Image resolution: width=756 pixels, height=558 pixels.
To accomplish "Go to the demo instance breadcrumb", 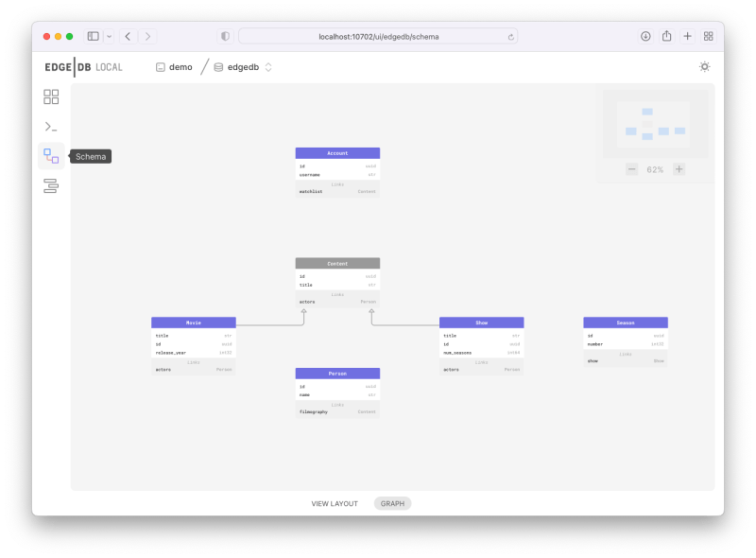I will coord(174,67).
